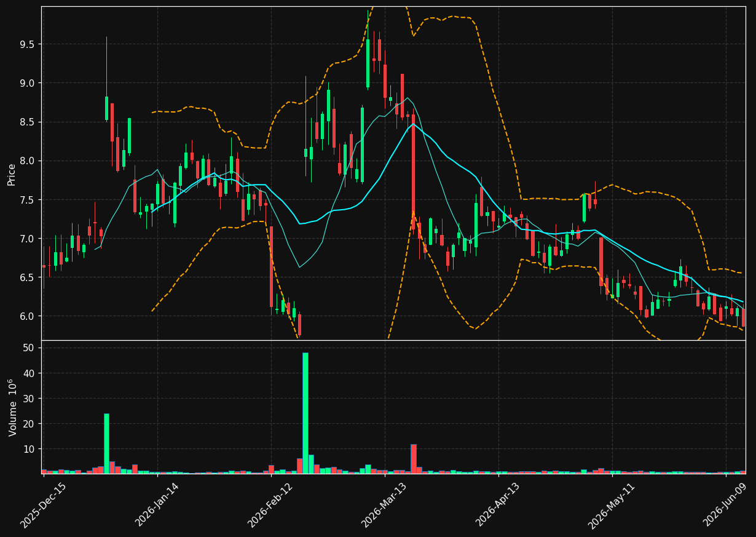
Task: Click the Price axis title
Action: (x=12, y=174)
